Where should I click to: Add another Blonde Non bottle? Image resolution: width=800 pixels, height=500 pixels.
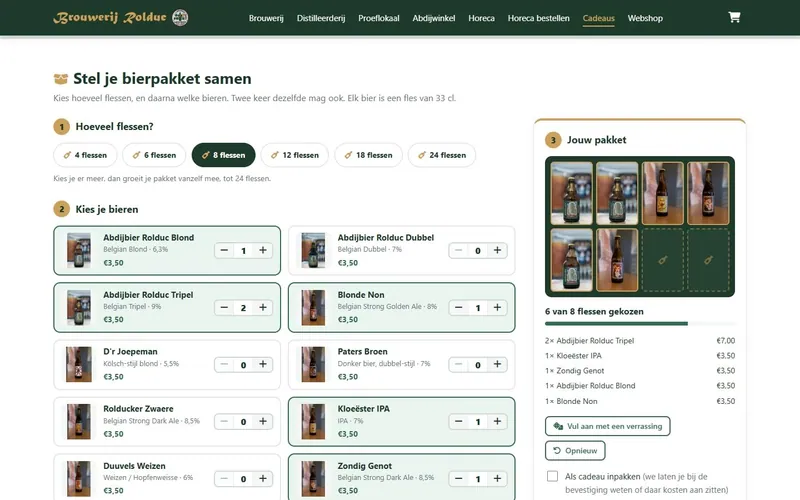tap(497, 308)
